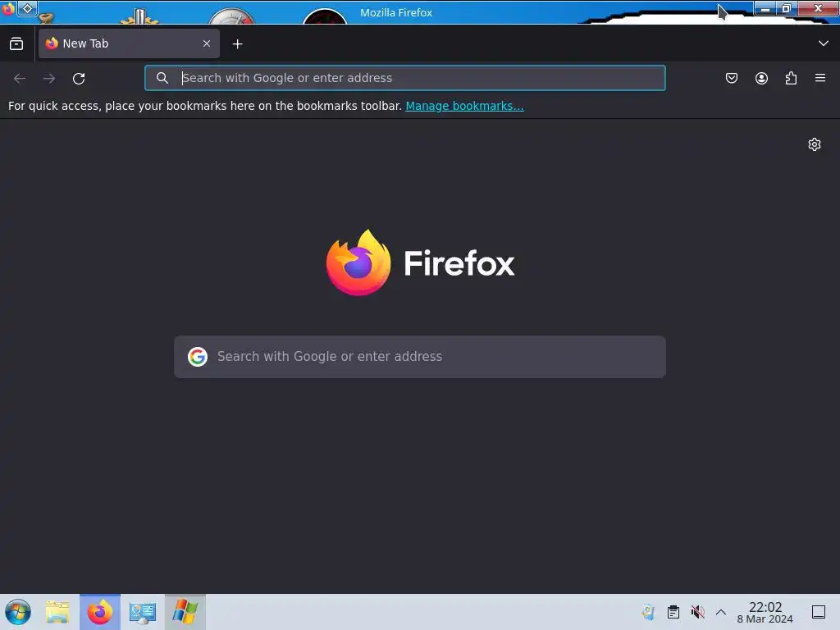Open the system settings taskbar icon
Screen dimensions: 840x630
click(x=143, y=612)
